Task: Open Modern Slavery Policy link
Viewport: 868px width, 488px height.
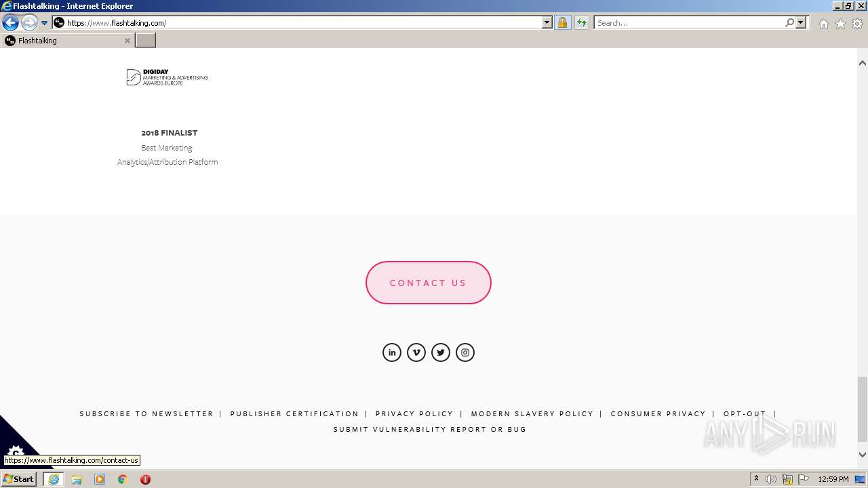Action: (532, 413)
